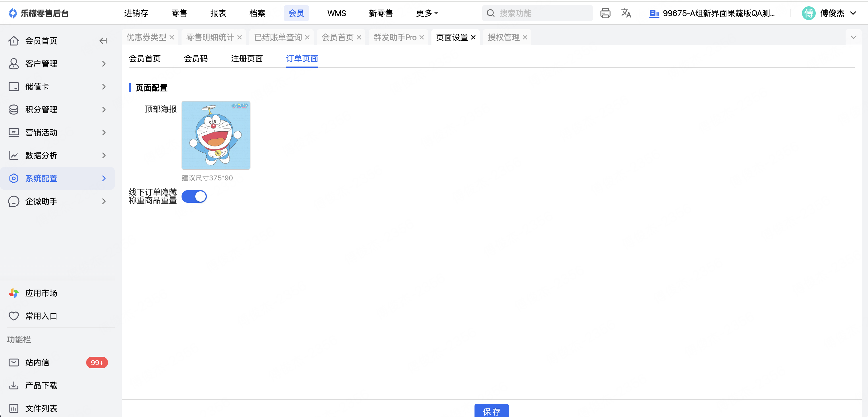Click 产品下载 download item

point(41,385)
